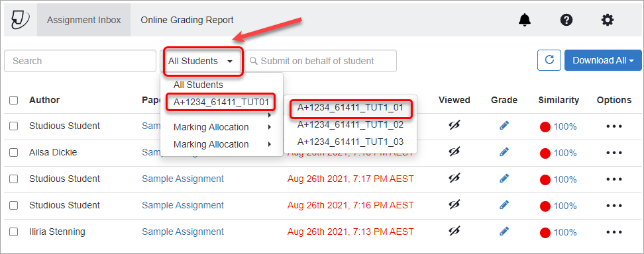644x254 pixels.
Task: Tick the select-all checkbox beside Author
Action: pos(13,100)
